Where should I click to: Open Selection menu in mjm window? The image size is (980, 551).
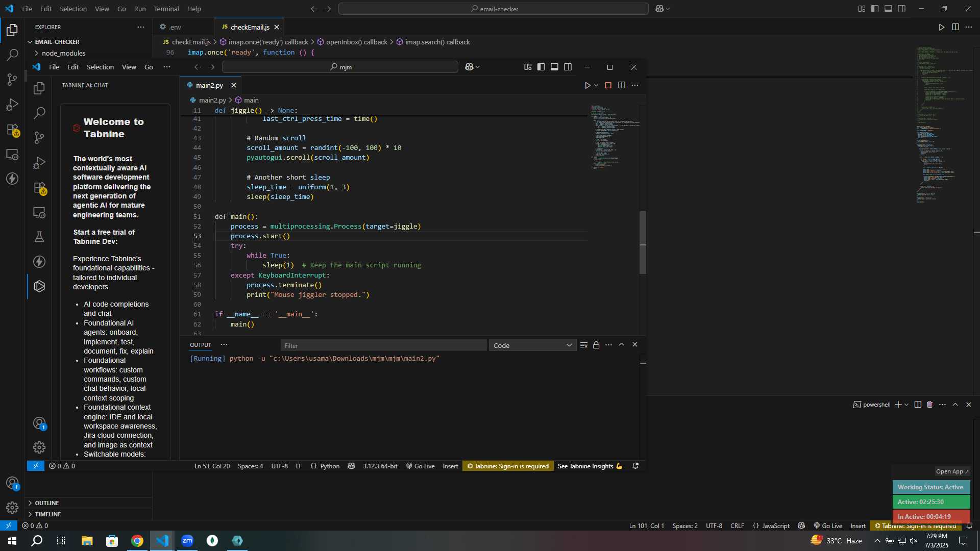[100, 67]
